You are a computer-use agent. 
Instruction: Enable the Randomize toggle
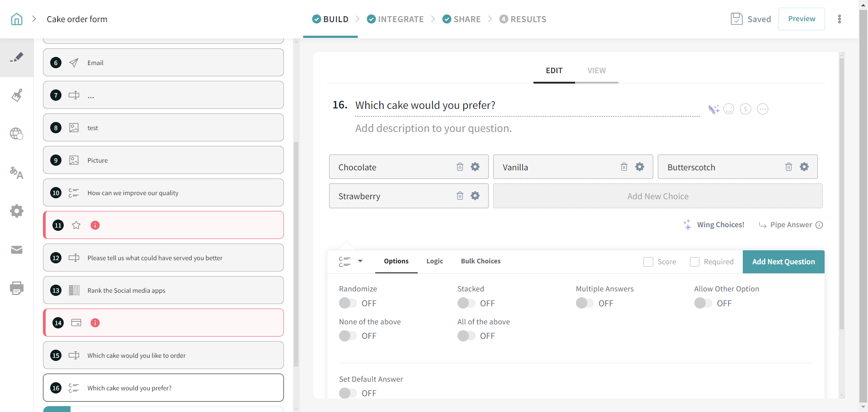348,303
